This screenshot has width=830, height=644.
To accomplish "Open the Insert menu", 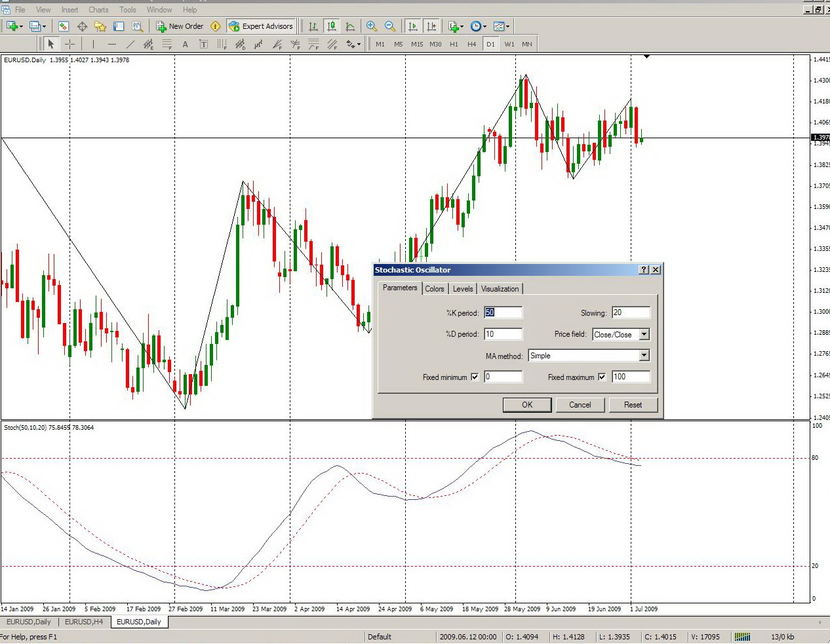I will click(69, 10).
